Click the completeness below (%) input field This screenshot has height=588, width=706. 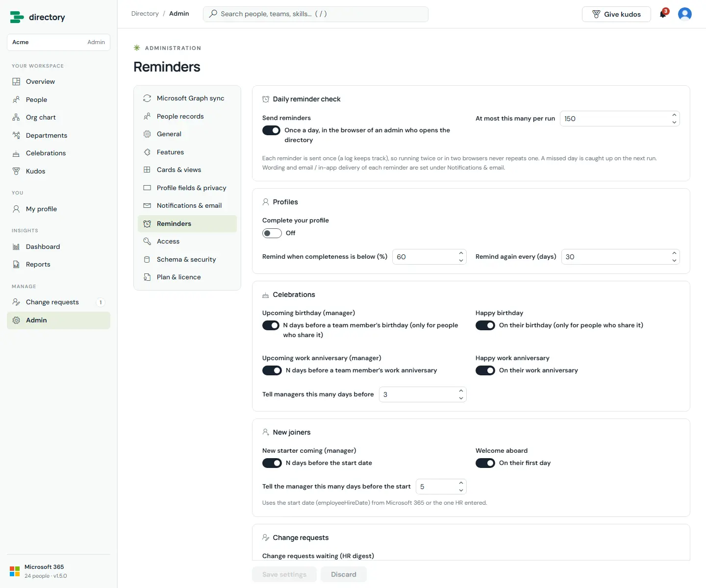pos(429,257)
